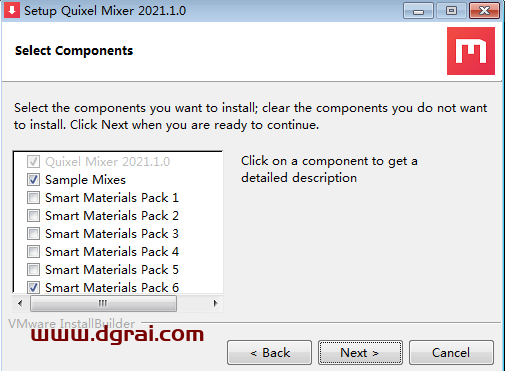The image size is (505, 371).
Task: Tick the Smart Materials Pack 2 checkbox
Action: point(33,216)
